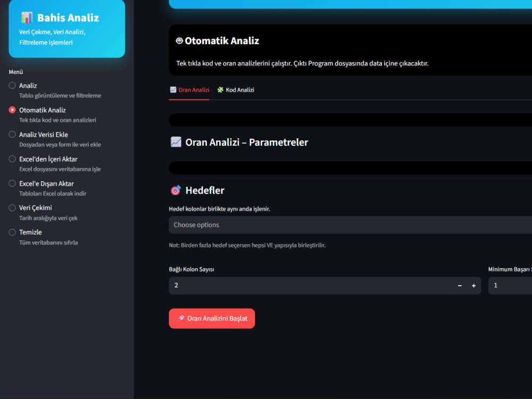Click the bar chart icon beside Bahis Analiz

(27, 18)
